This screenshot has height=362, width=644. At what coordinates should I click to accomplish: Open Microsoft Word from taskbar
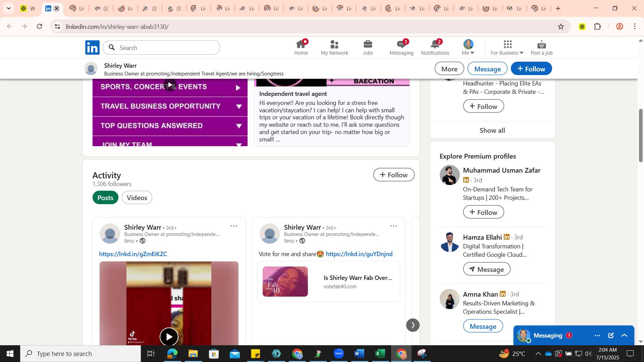tap(359, 354)
